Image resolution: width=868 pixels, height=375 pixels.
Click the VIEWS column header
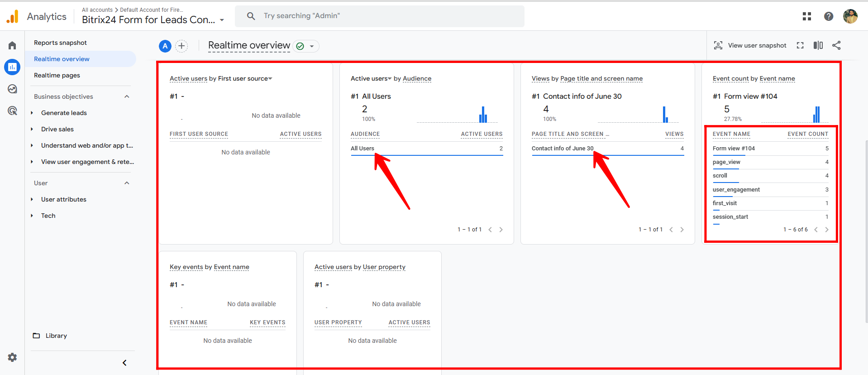674,134
